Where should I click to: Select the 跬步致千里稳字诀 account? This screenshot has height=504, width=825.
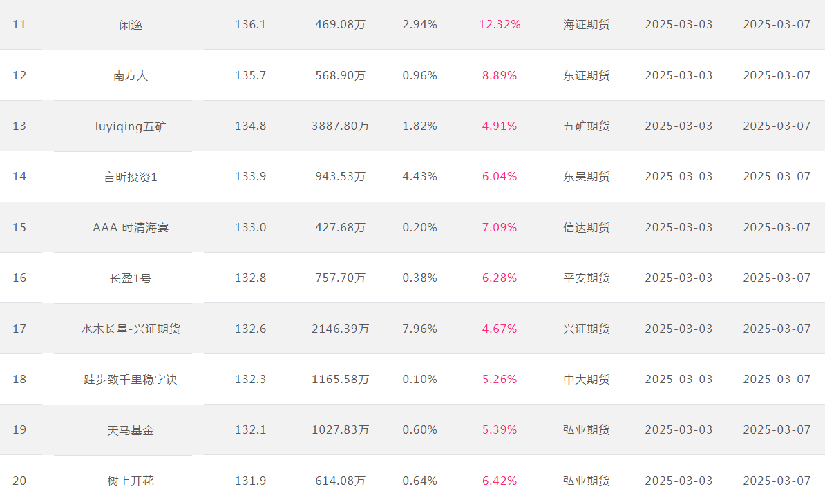tap(131, 380)
